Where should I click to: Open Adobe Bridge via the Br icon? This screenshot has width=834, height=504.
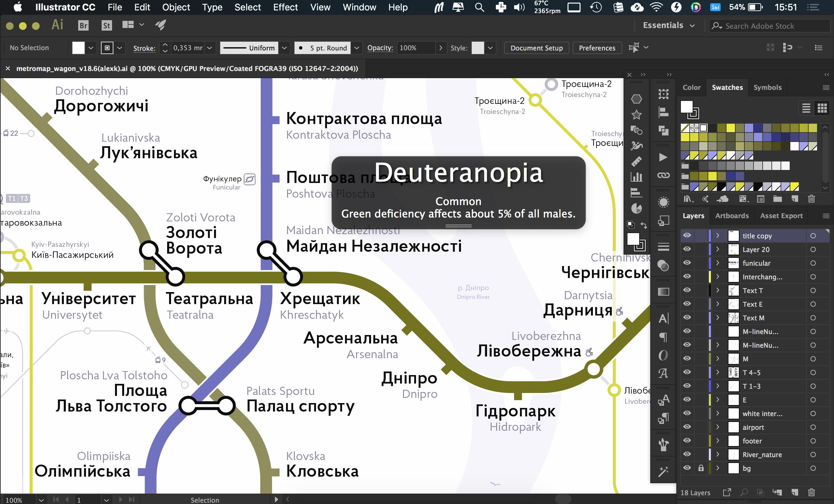click(x=83, y=25)
